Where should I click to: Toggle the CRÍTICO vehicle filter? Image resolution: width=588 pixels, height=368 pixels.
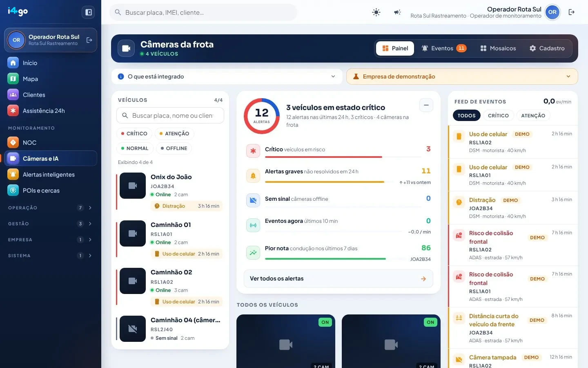(134, 134)
